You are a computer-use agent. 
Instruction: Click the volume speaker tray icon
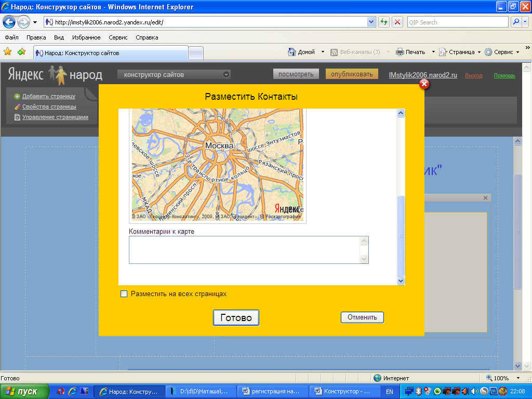475,391
